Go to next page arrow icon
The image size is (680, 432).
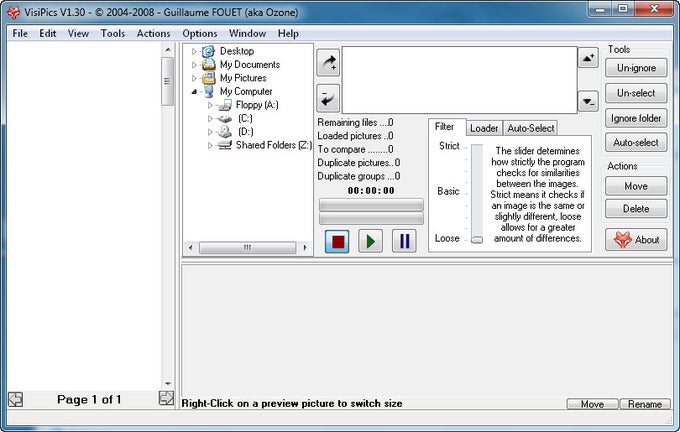(x=166, y=398)
